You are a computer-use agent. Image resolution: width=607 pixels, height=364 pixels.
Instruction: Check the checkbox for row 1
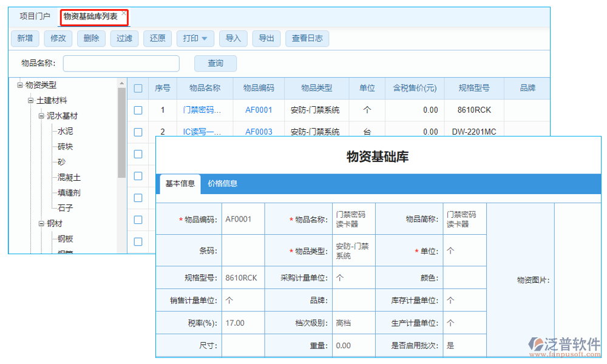[x=138, y=110]
